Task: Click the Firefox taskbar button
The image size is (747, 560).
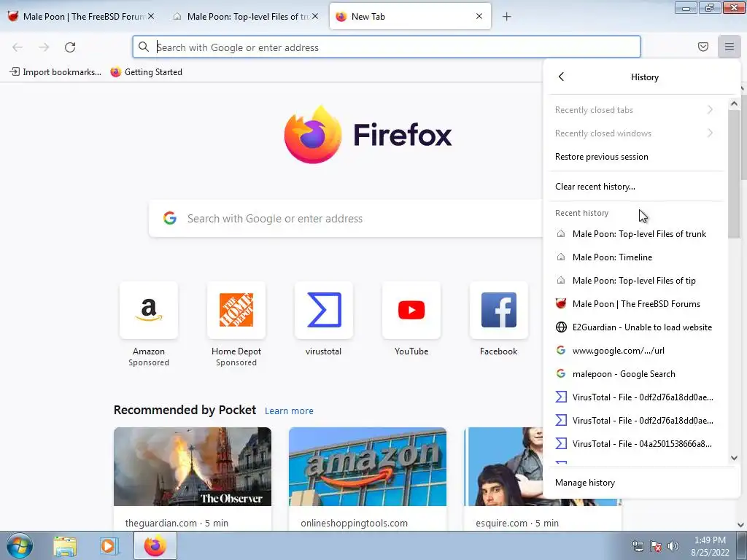Action: 155,545
